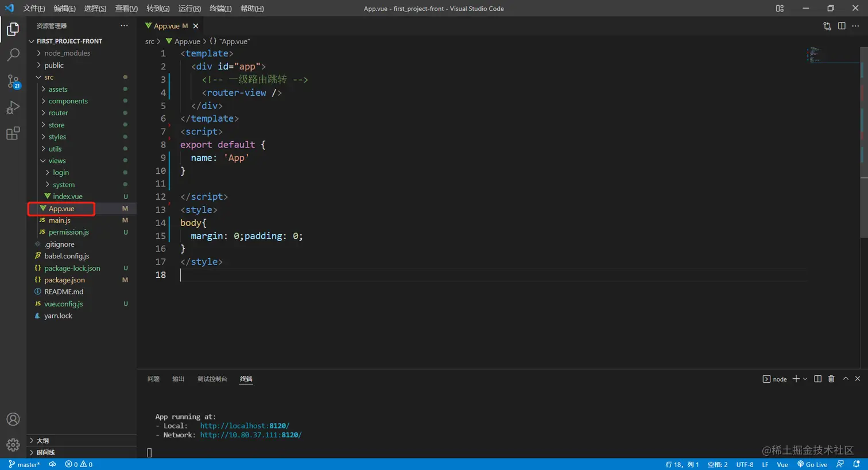Select Vue language mode

782,464
